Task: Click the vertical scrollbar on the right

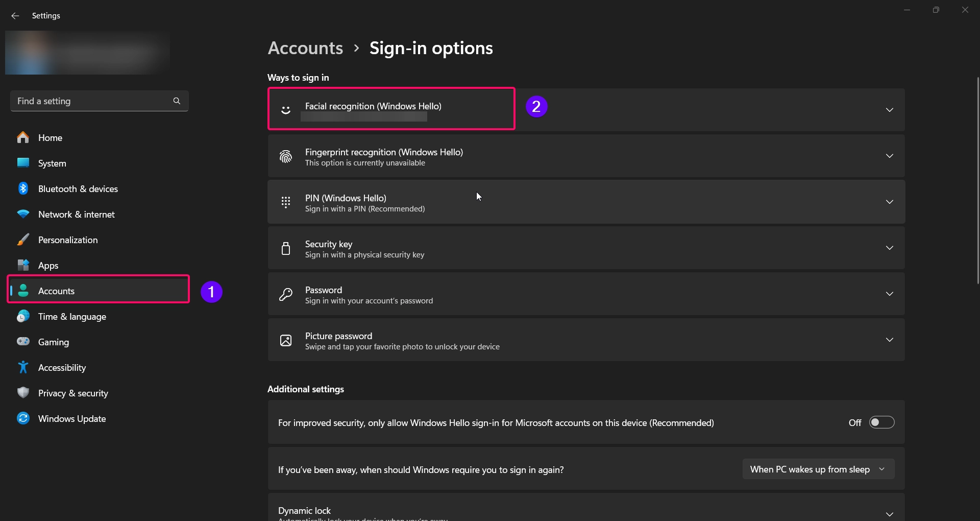Action: (x=978, y=180)
